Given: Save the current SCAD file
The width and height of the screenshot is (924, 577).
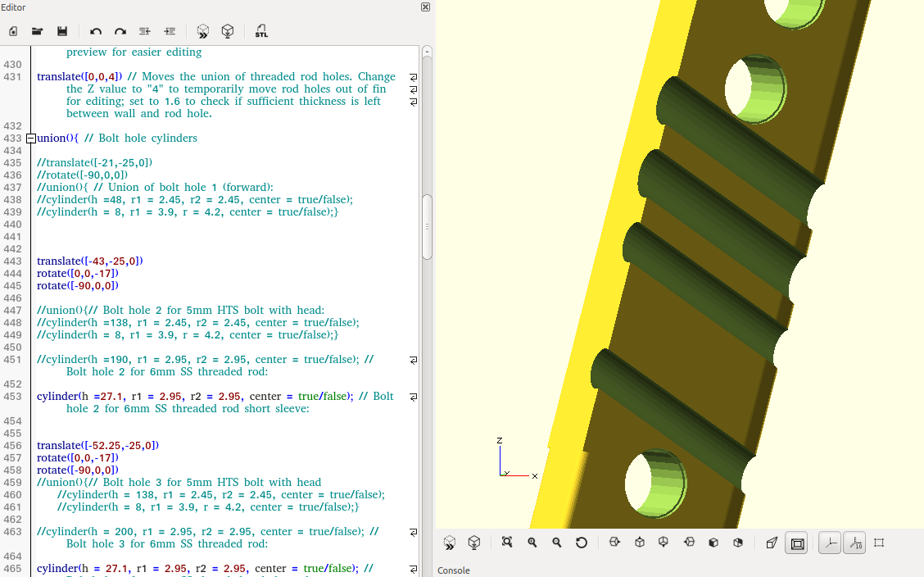Looking at the screenshot, I should point(61,31).
